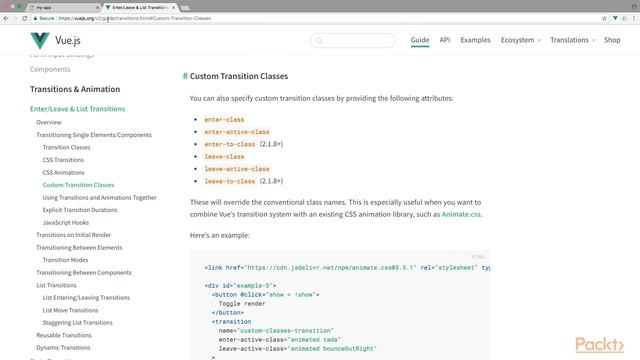
Task: Close the my-app browser tab
Action: click(x=97, y=7)
